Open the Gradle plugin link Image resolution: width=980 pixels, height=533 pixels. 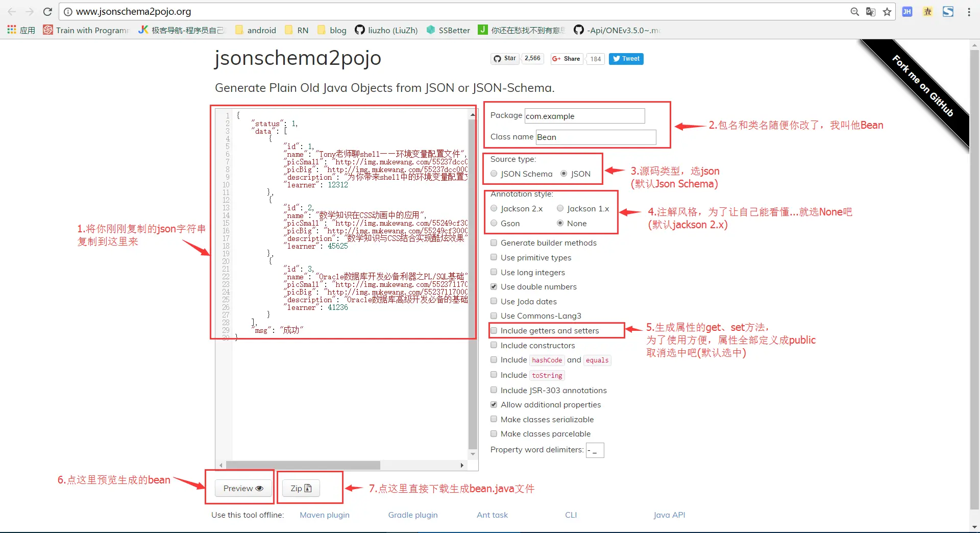pos(413,515)
